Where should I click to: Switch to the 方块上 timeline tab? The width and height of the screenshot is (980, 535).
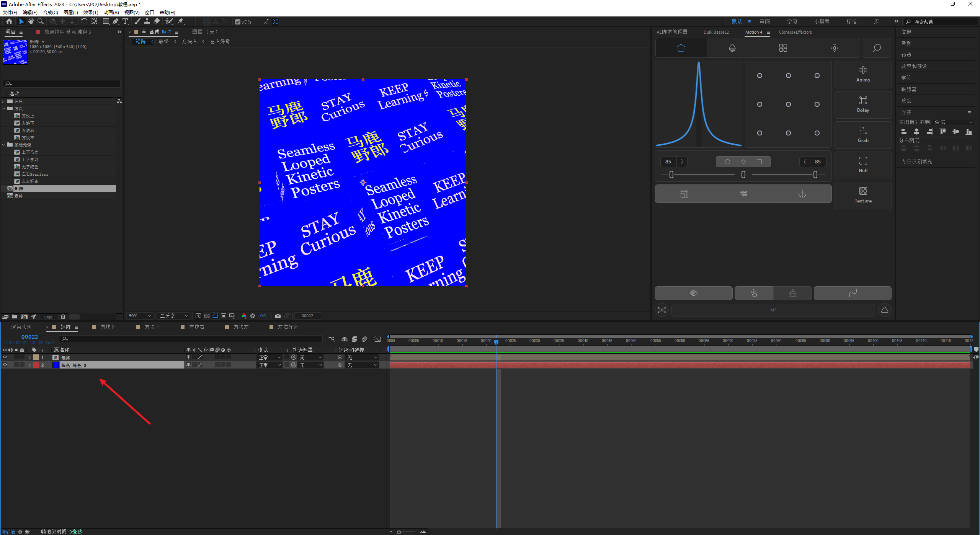coord(108,327)
